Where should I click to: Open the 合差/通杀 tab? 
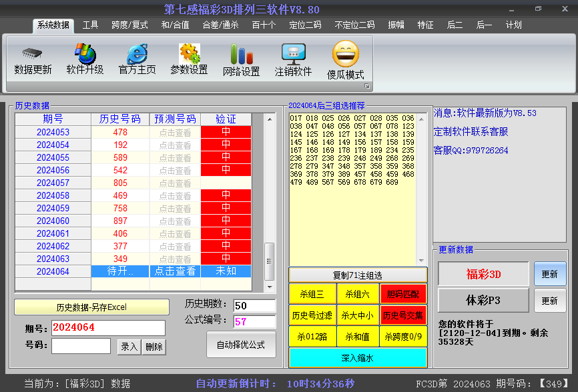click(220, 25)
